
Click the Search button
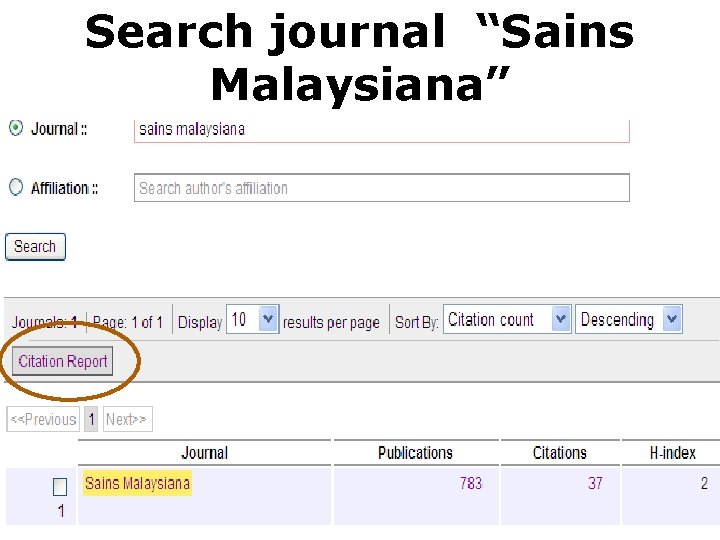(x=35, y=247)
